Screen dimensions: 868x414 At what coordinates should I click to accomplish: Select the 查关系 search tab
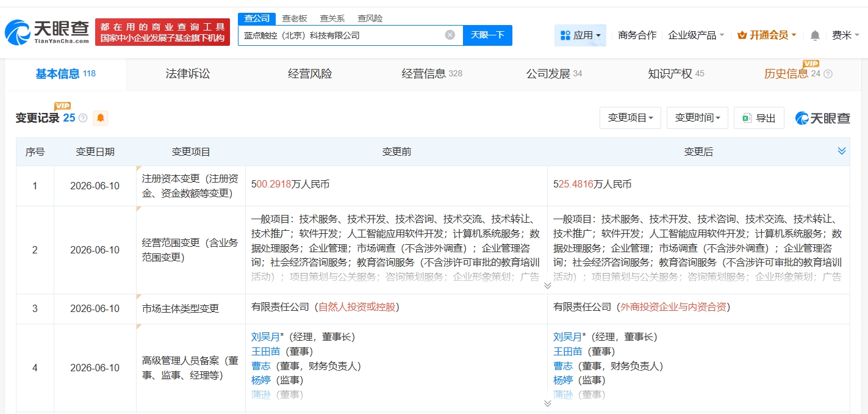pos(332,18)
